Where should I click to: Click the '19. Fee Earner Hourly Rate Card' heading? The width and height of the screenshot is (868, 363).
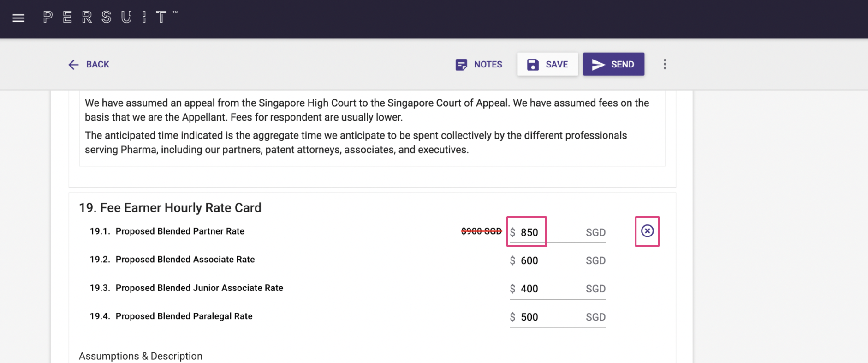point(170,208)
